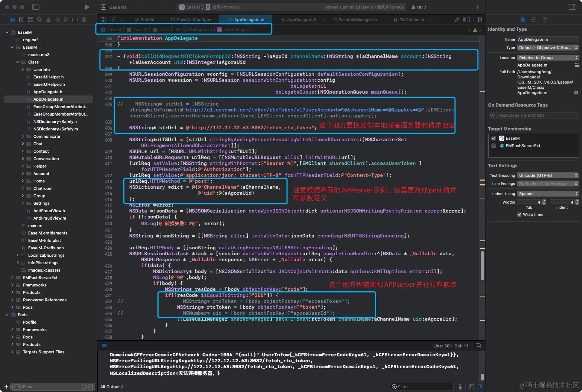
Task: Select the iPhone6s run destination
Action: tap(222, 7)
